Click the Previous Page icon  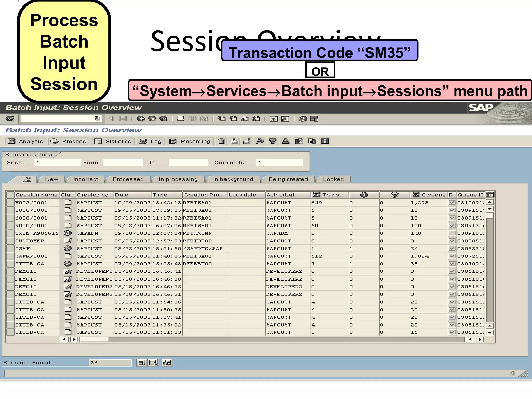click(233, 119)
